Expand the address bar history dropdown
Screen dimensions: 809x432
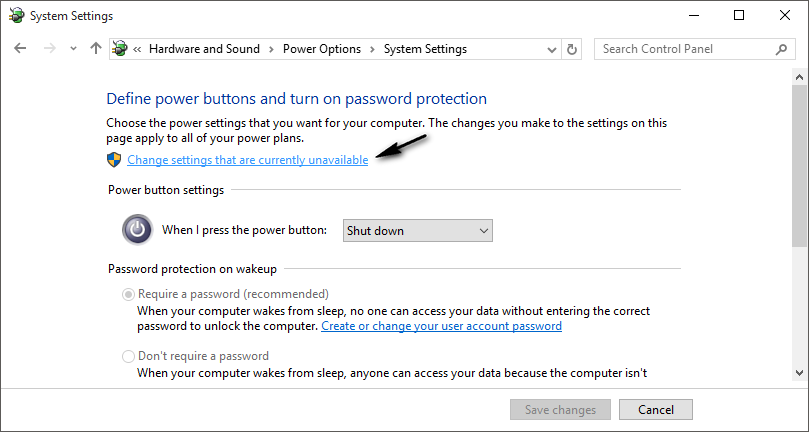[x=553, y=48]
